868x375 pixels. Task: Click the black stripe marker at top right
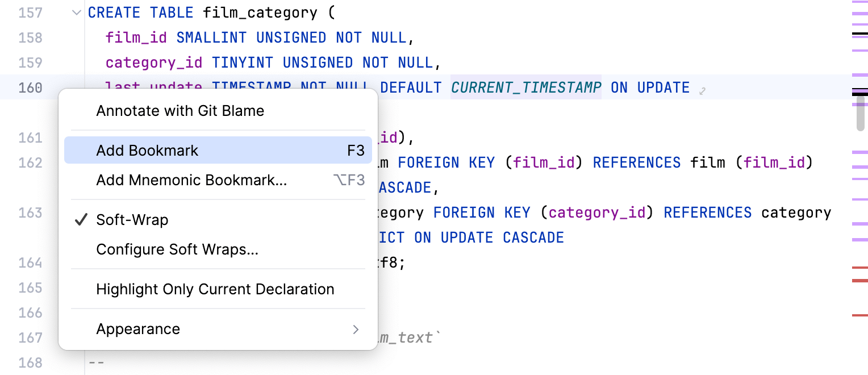pyautogui.click(x=859, y=34)
